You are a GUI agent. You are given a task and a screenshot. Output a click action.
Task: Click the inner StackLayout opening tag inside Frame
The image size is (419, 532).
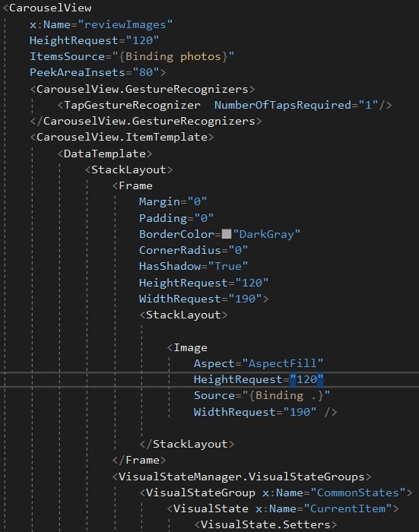183,315
